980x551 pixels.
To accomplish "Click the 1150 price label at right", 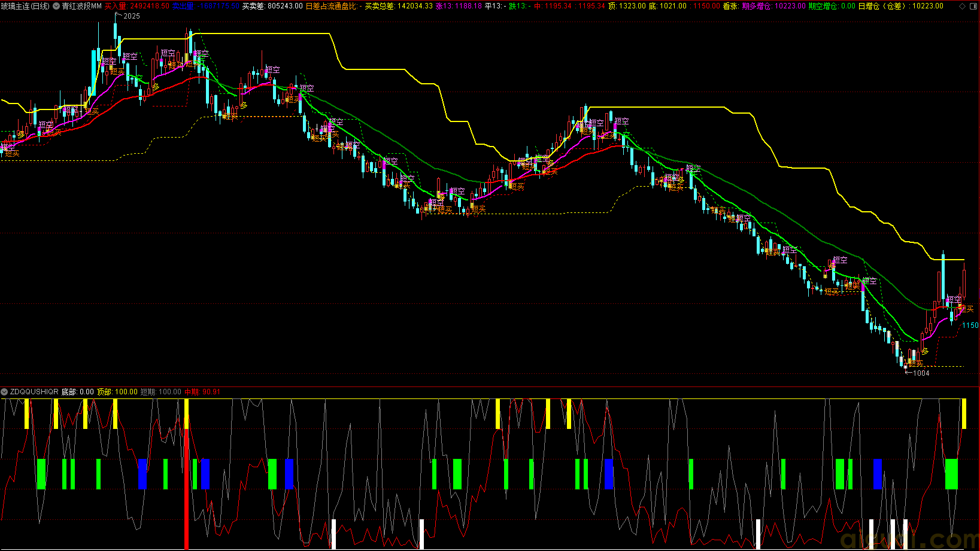I will [970, 325].
